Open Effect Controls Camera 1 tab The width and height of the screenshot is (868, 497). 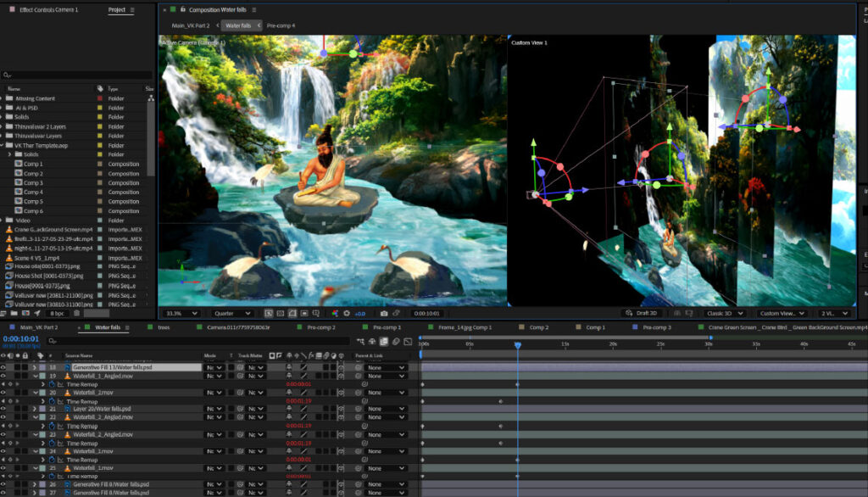tap(48, 9)
